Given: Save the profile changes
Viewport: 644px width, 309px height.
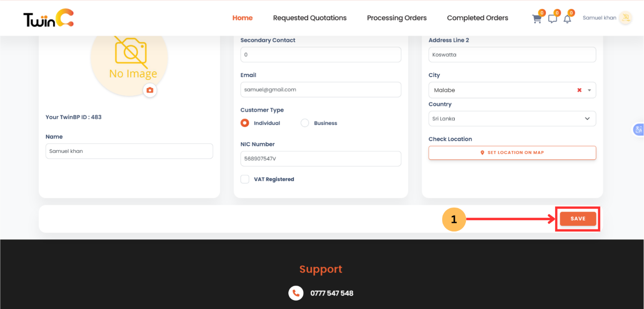Looking at the screenshot, I should tap(578, 218).
